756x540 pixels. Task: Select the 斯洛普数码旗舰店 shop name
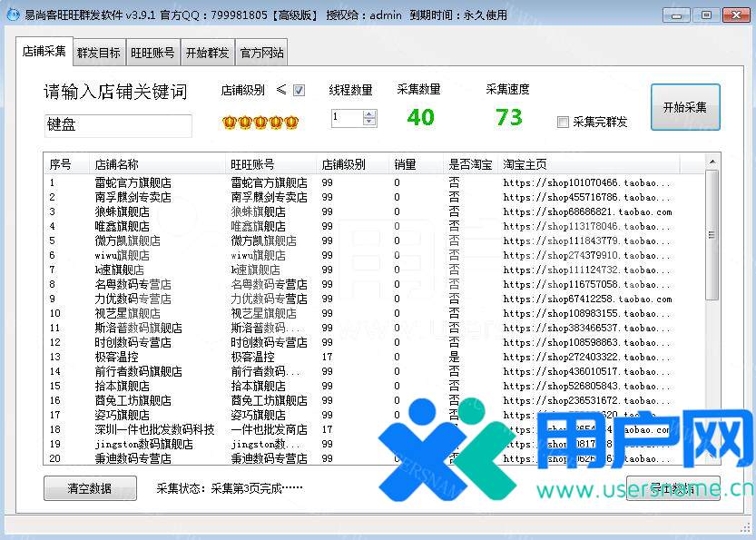pyautogui.click(x=138, y=328)
